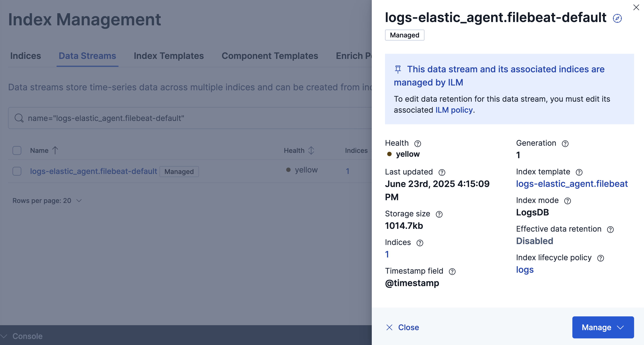Click the Index mode help icon
644x345 pixels.
pos(568,201)
